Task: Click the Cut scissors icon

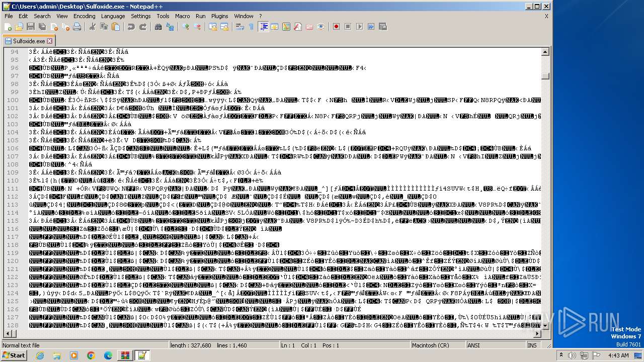Action: [x=93, y=27]
